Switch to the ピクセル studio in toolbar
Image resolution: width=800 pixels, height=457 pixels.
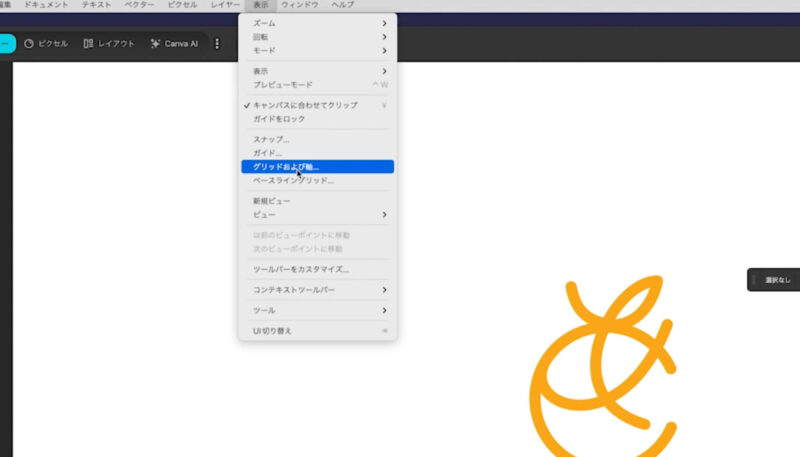click(x=46, y=44)
